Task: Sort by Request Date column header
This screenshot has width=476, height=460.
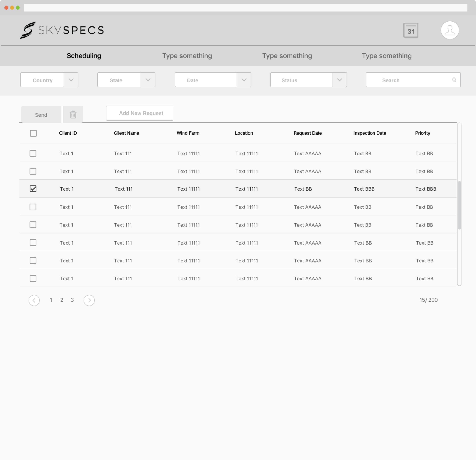Action: click(308, 133)
